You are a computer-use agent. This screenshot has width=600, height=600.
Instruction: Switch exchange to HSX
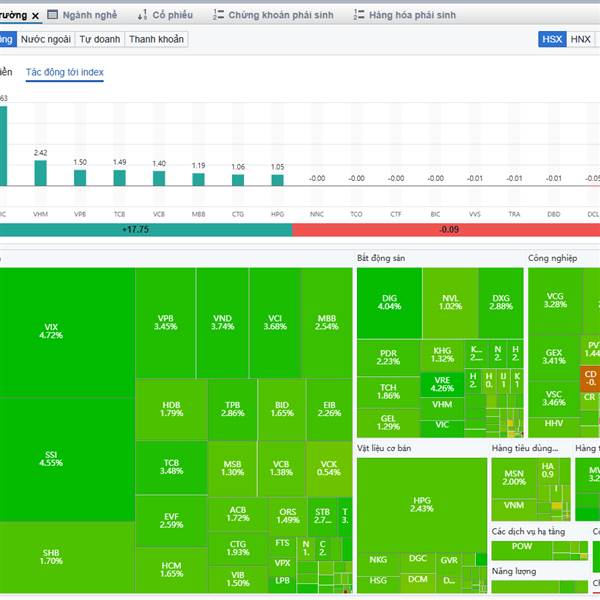pyautogui.click(x=552, y=39)
